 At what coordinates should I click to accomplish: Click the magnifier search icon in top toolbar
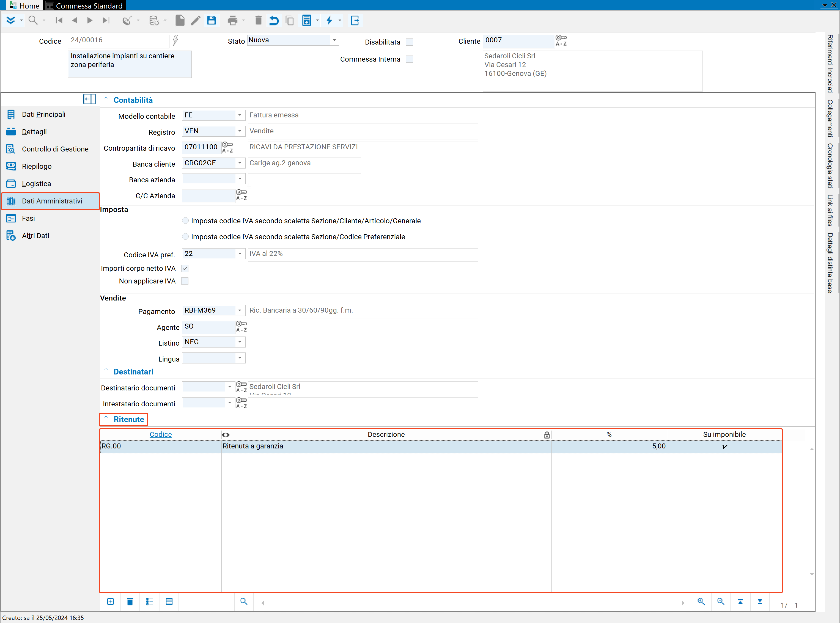click(x=33, y=20)
